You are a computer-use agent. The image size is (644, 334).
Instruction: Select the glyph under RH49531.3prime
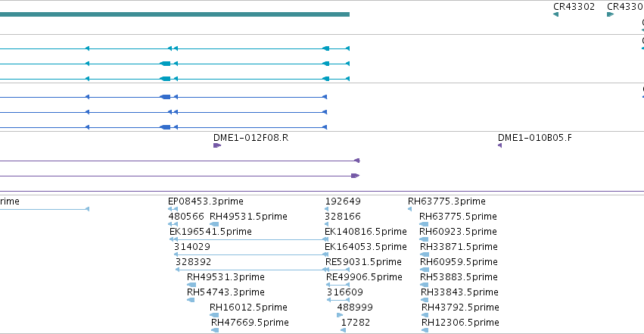point(191,285)
